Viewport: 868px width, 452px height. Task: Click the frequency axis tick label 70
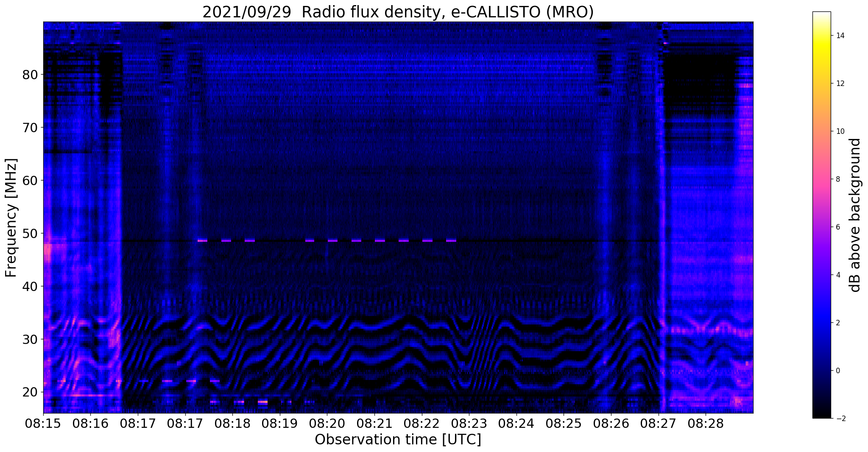click(30, 128)
